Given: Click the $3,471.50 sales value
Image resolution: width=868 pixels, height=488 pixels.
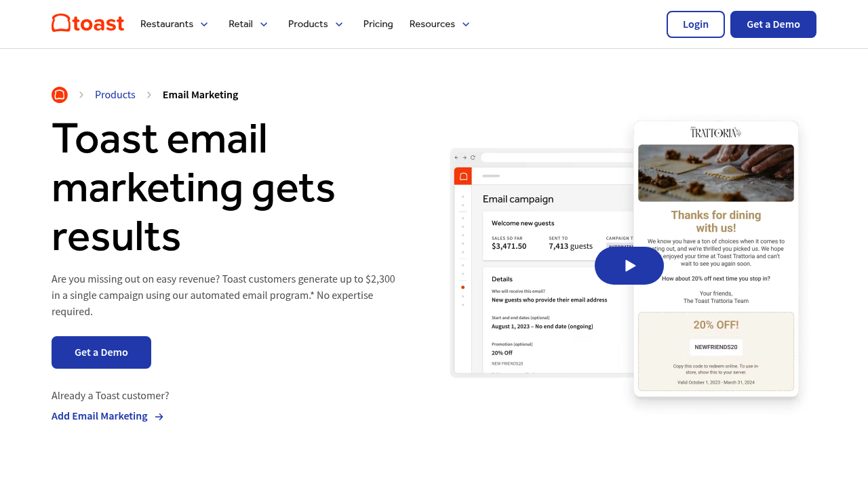Looking at the screenshot, I should [x=509, y=246].
